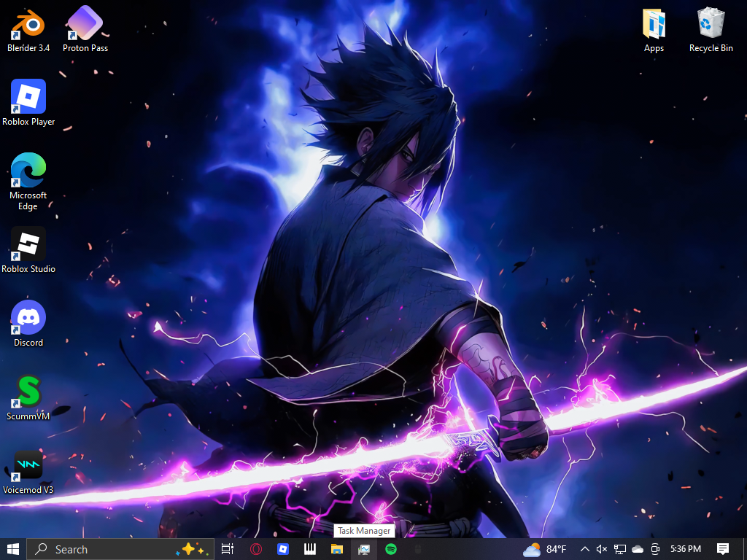This screenshot has width=747, height=560.
Task: Click the Show Desktop sliver
Action: pyautogui.click(x=745, y=549)
